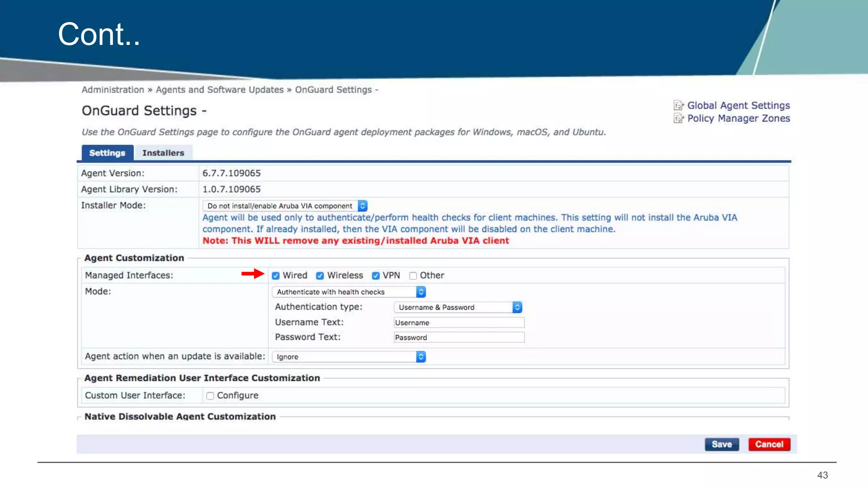Open the Installer Mode dropdown

pyautogui.click(x=285, y=206)
